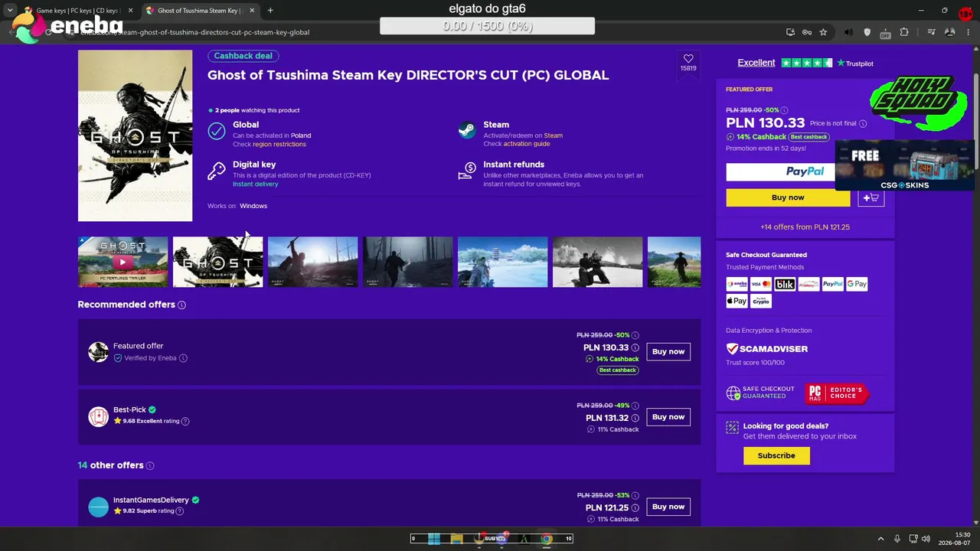Click the Global region checkmark icon
980x551 pixels.
(x=217, y=131)
